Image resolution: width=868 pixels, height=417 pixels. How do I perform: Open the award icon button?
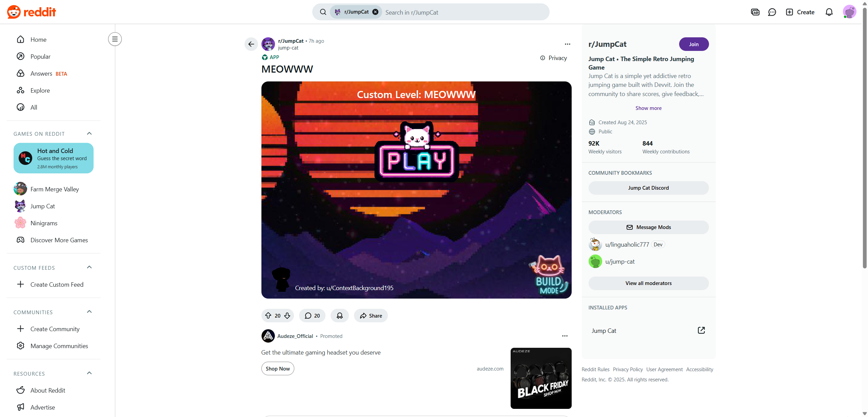(x=339, y=316)
